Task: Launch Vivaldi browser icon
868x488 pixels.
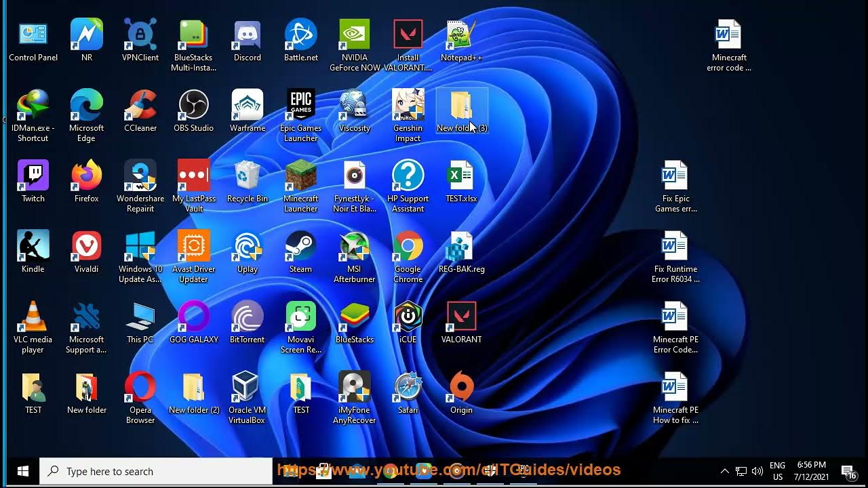Action: tap(86, 252)
